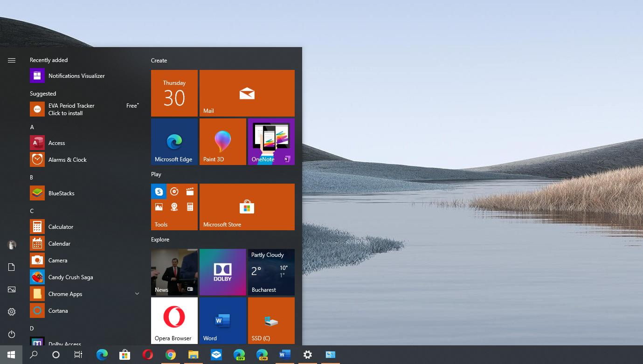Open Task View on the taskbar
This screenshot has width=643, height=364.
point(78,355)
